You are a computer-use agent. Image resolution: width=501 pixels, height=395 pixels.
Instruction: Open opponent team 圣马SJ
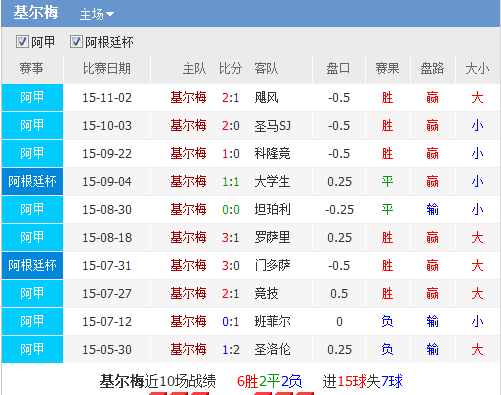(272, 126)
